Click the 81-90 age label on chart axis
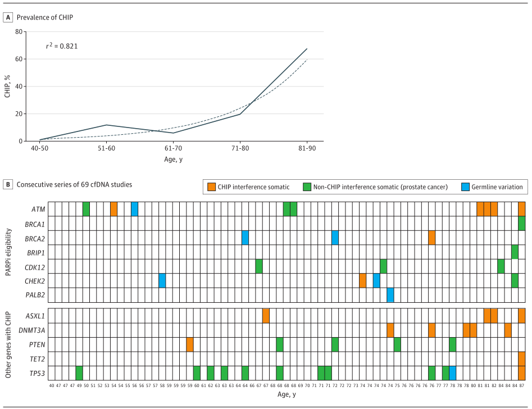Viewport: 532px width, 409px height. [x=307, y=149]
